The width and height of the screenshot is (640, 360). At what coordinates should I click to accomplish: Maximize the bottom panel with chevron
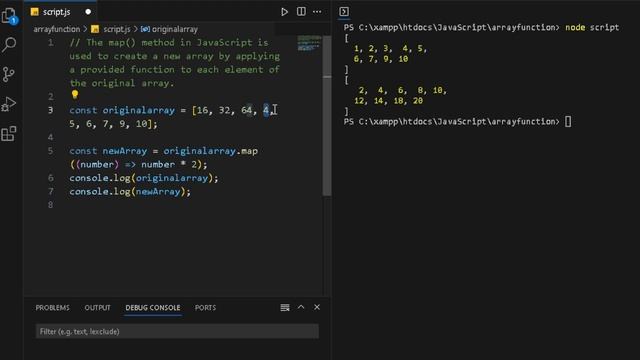click(301, 307)
